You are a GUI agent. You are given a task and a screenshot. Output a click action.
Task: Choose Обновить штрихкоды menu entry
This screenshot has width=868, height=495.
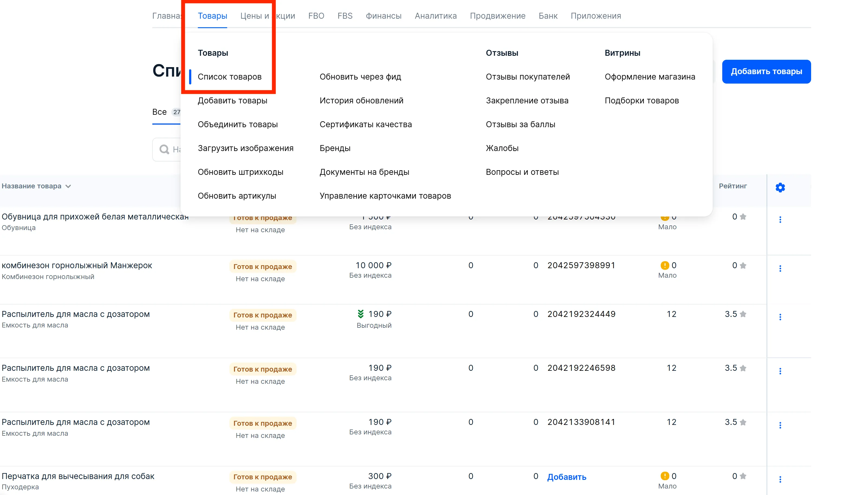tap(240, 172)
